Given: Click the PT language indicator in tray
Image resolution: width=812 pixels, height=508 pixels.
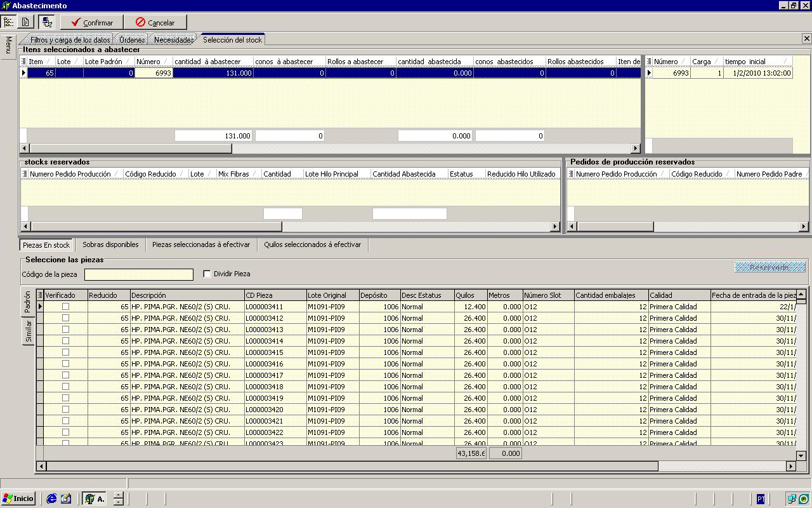Looking at the screenshot, I should (x=761, y=498).
